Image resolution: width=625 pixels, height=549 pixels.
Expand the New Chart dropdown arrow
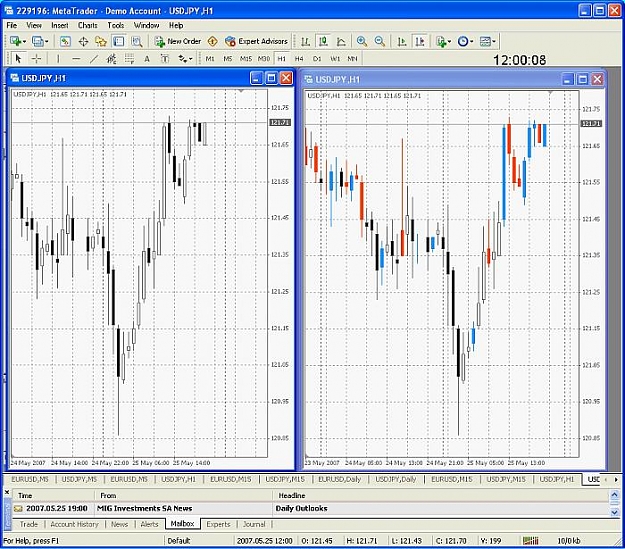point(24,41)
